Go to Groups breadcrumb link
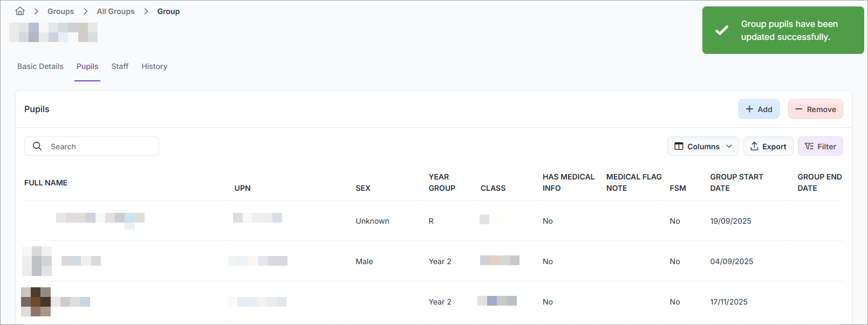The image size is (868, 325). (x=60, y=11)
